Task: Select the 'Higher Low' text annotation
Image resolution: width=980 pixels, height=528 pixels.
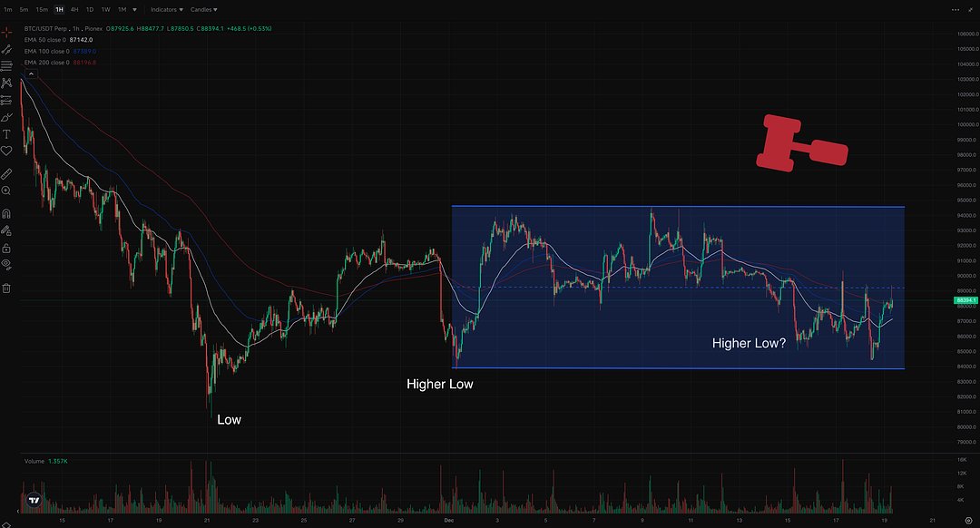Action: 439,385
